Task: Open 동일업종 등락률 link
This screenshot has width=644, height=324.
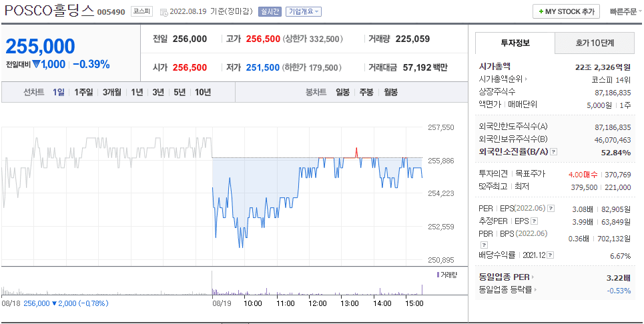Action: (506, 290)
